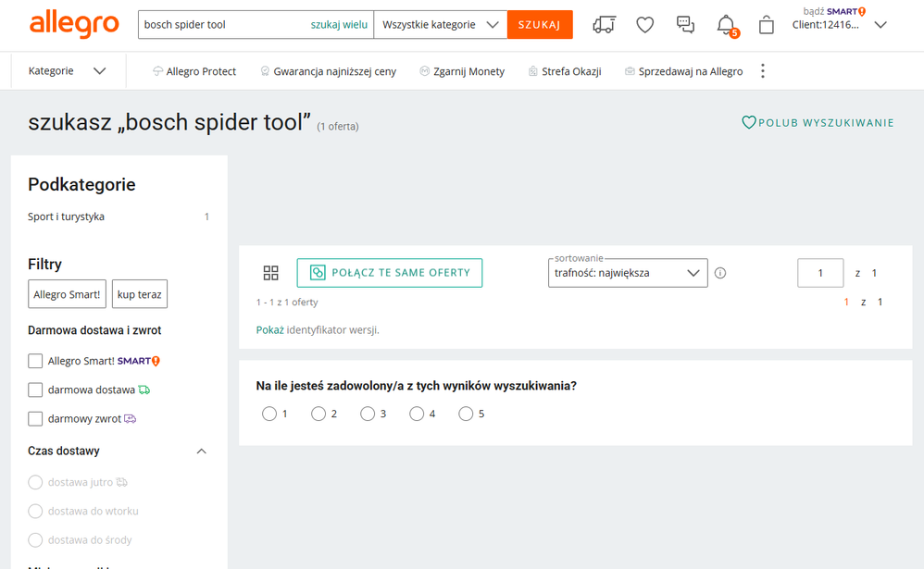Open notifications bell icon
924x569 pixels.
coord(726,25)
